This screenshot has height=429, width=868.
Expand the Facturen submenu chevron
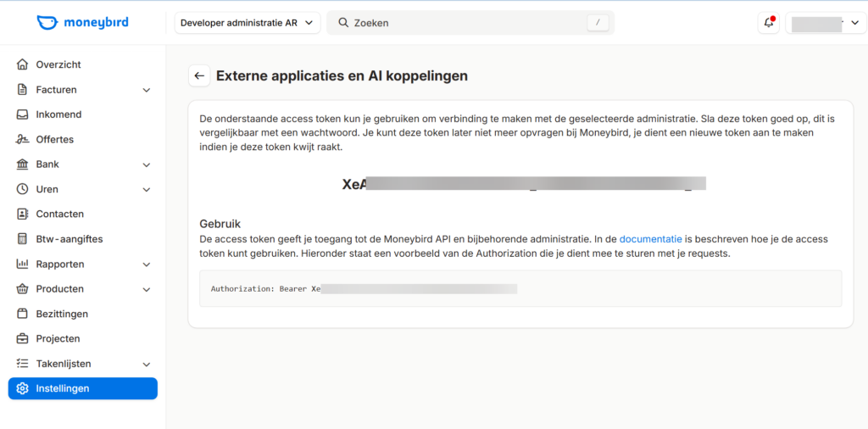(x=146, y=90)
